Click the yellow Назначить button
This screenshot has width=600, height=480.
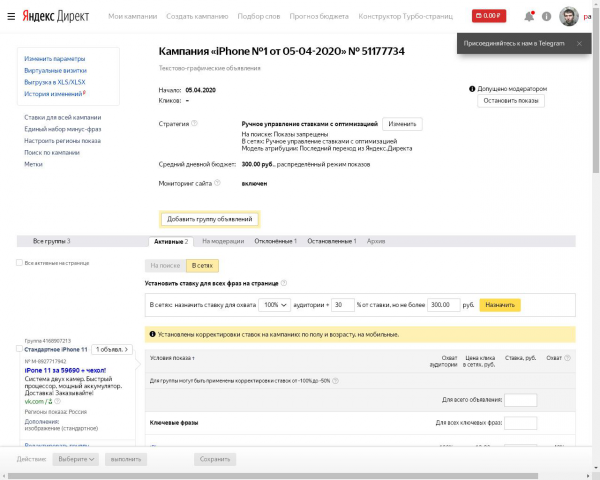click(x=500, y=305)
